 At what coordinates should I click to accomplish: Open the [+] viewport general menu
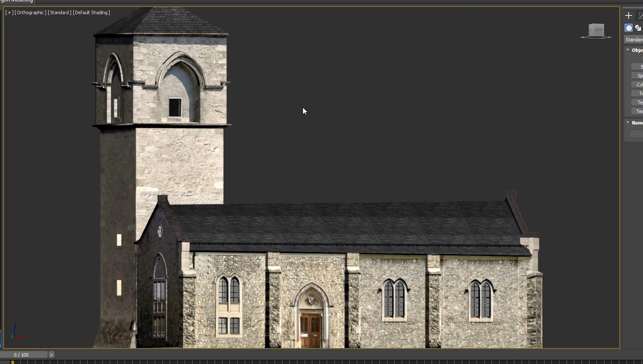pyautogui.click(x=9, y=12)
